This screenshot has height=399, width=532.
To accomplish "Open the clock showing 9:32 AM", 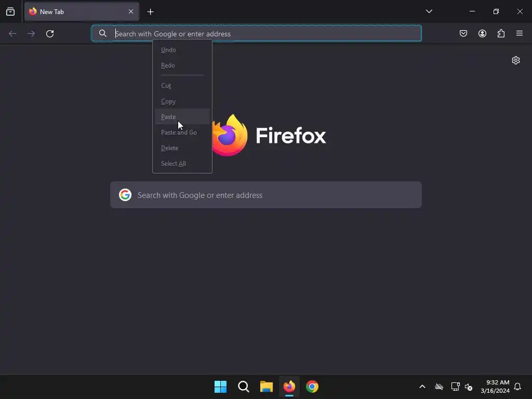I will tap(495, 387).
